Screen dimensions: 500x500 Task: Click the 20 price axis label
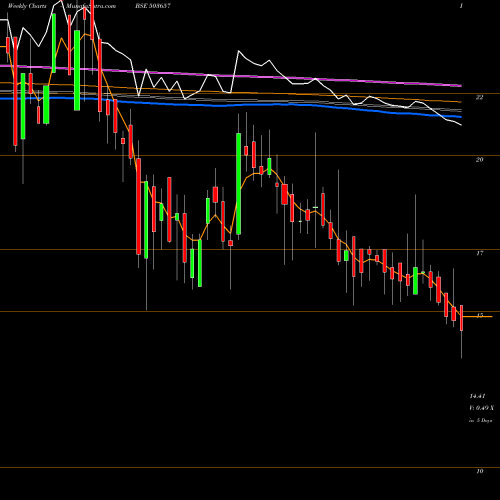click(x=479, y=160)
